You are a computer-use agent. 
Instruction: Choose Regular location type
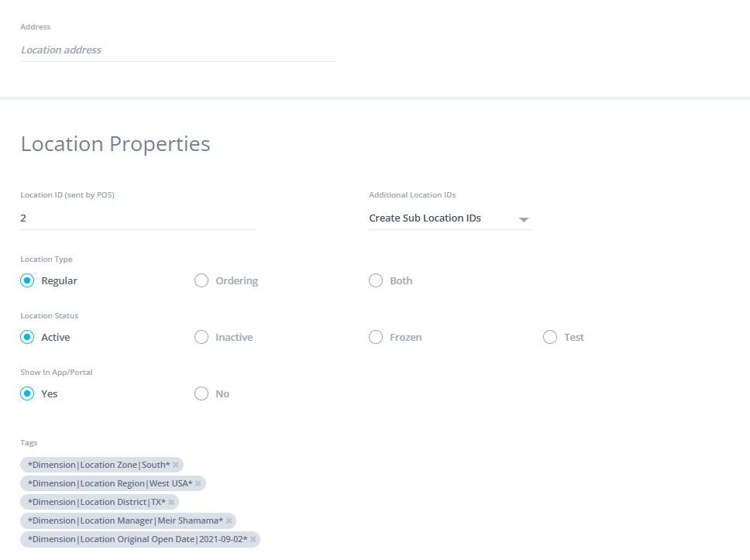(x=27, y=280)
